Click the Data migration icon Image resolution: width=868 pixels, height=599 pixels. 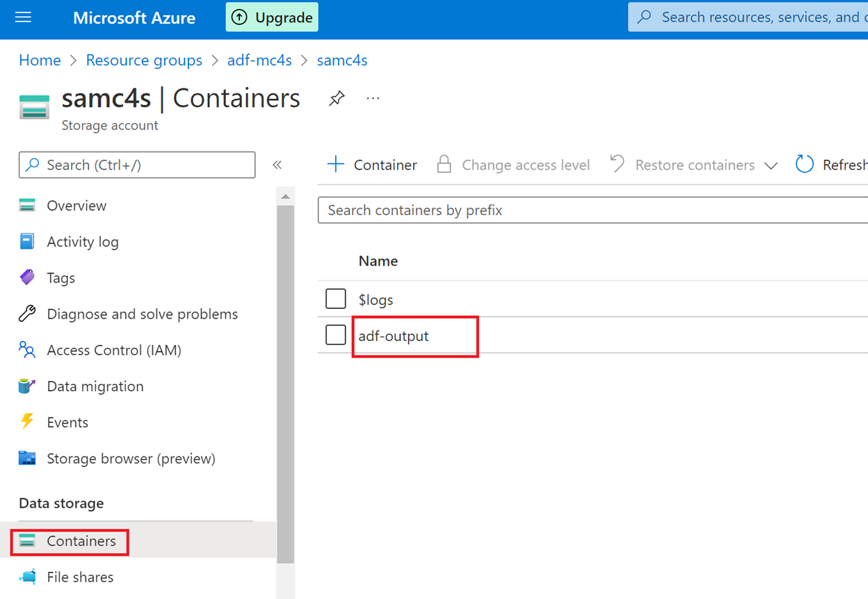click(x=27, y=386)
